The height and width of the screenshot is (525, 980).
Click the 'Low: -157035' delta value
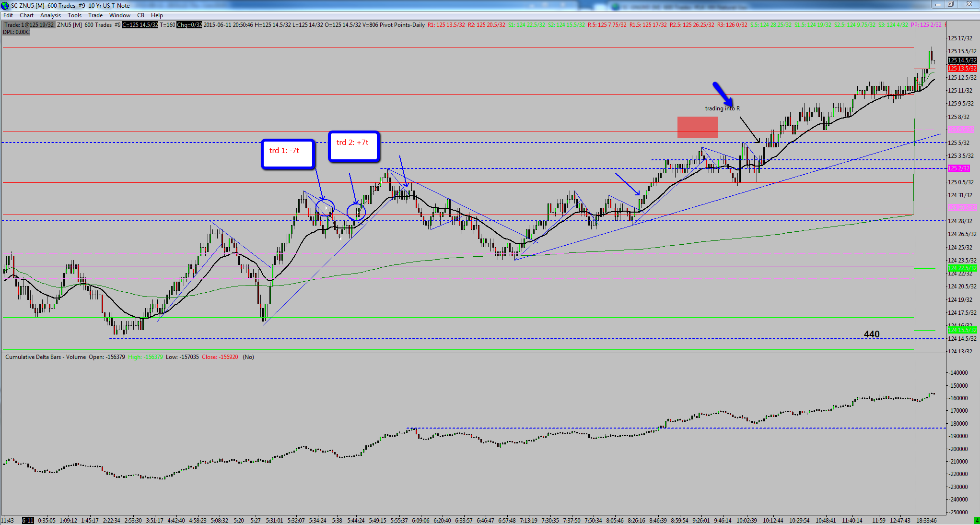coord(182,357)
